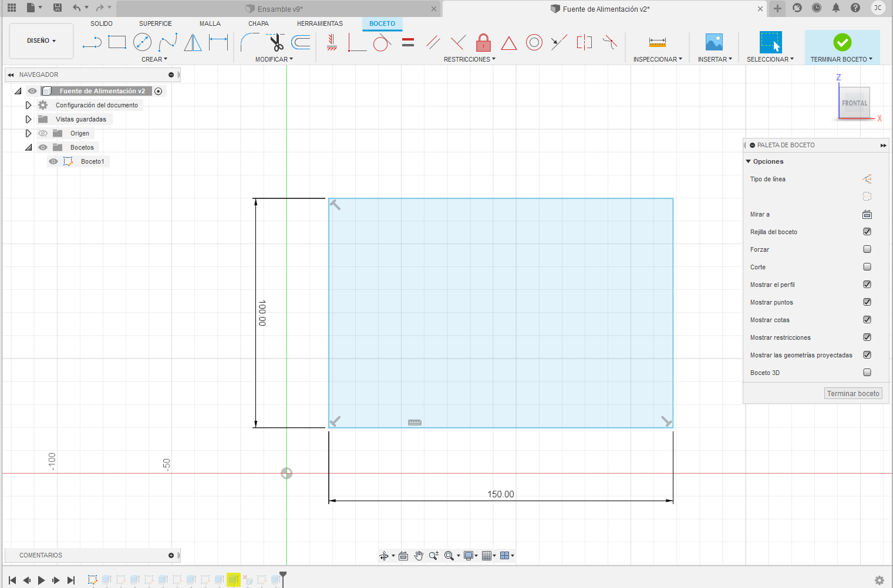Select the Pan hand tool
The height and width of the screenshot is (588, 893).
(419, 556)
